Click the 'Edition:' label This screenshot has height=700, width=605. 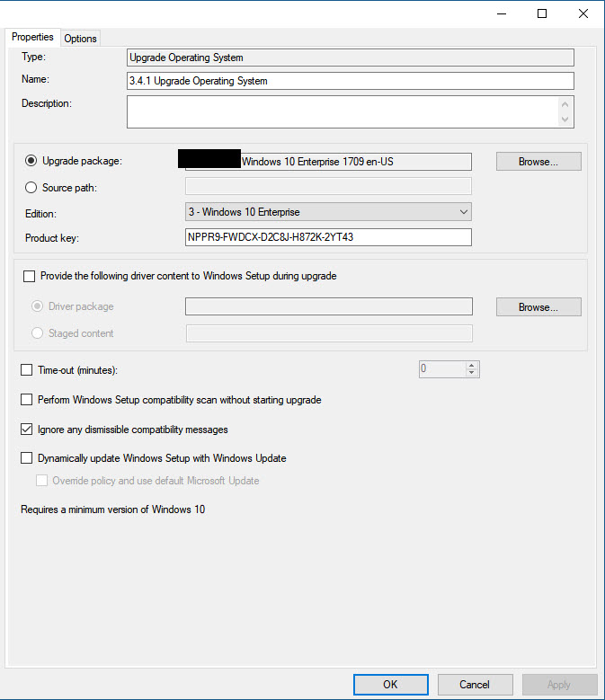click(40, 214)
